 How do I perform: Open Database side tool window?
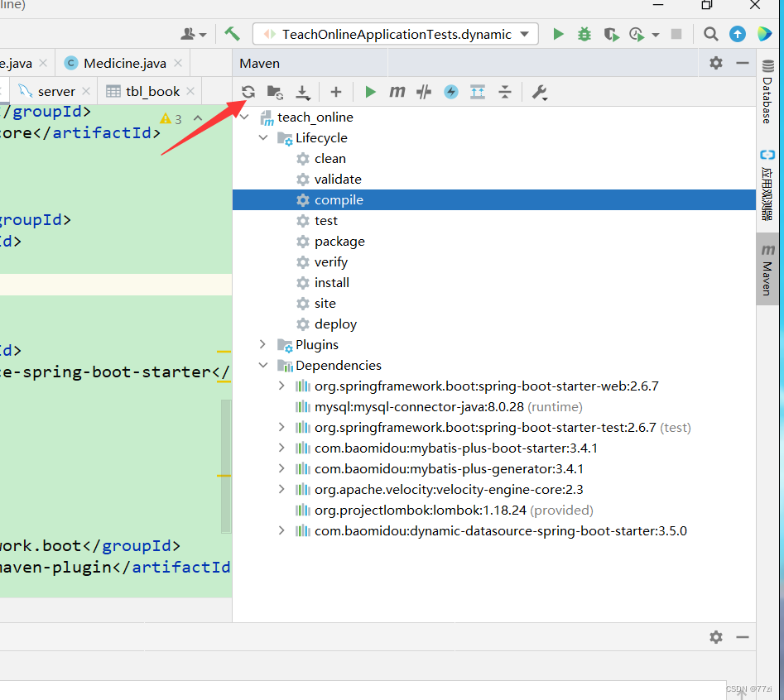pos(767,92)
